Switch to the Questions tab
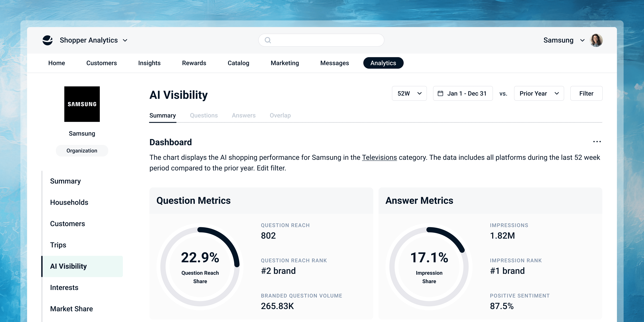The height and width of the screenshot is (322, 644). click(204, 116)
